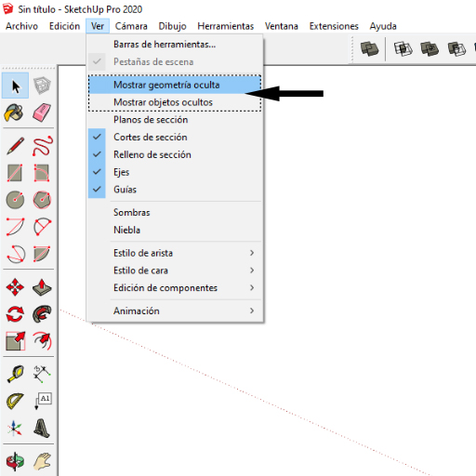Choose the Arc tool

pyautogui.click(x=15, y=227)
